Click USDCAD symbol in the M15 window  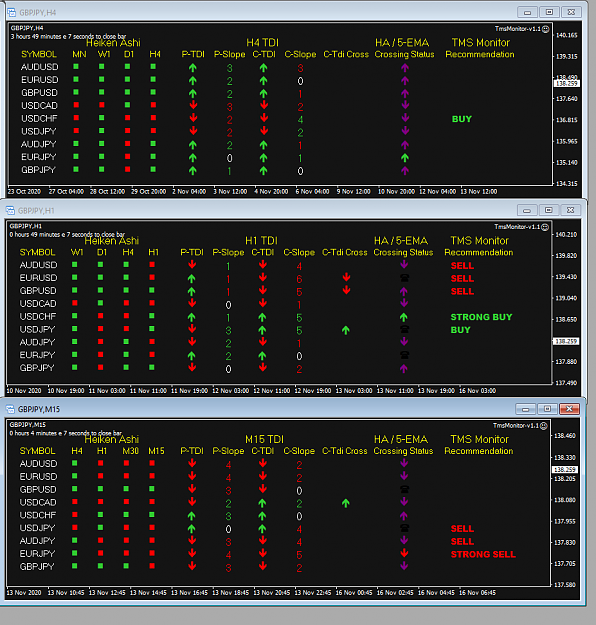(38, 502)
